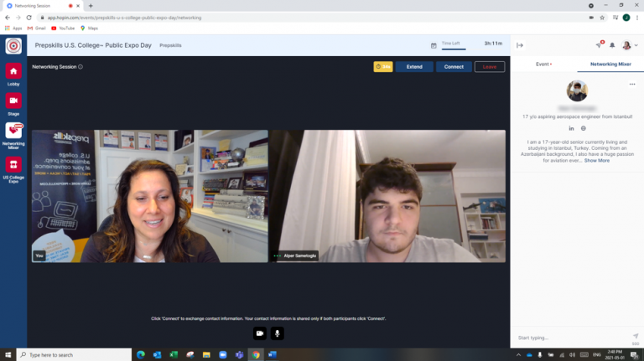Send the chat message
The image size is (644, 361).
tap(636, 336)
